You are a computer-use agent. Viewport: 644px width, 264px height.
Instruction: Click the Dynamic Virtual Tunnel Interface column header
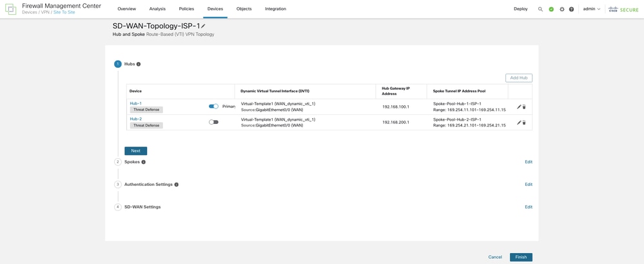tap(275, 91)
